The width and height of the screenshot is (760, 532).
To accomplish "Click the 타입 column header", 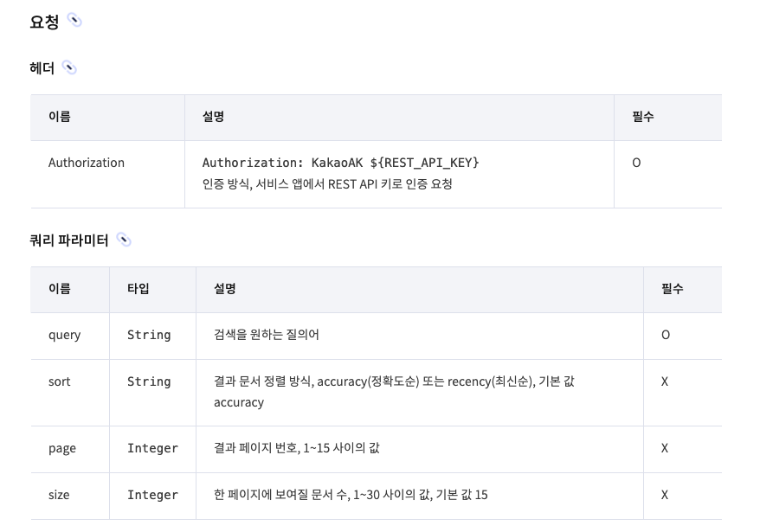I will coord(138,289).
